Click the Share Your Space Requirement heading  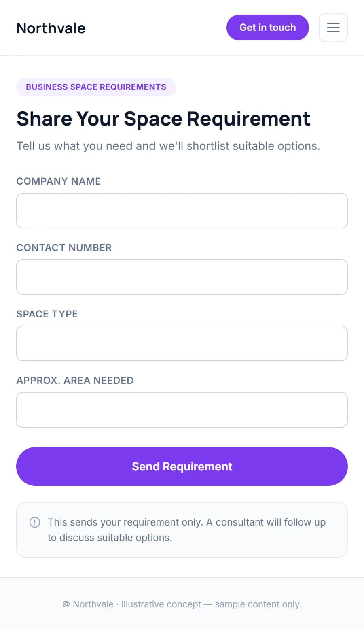point(163,119)
